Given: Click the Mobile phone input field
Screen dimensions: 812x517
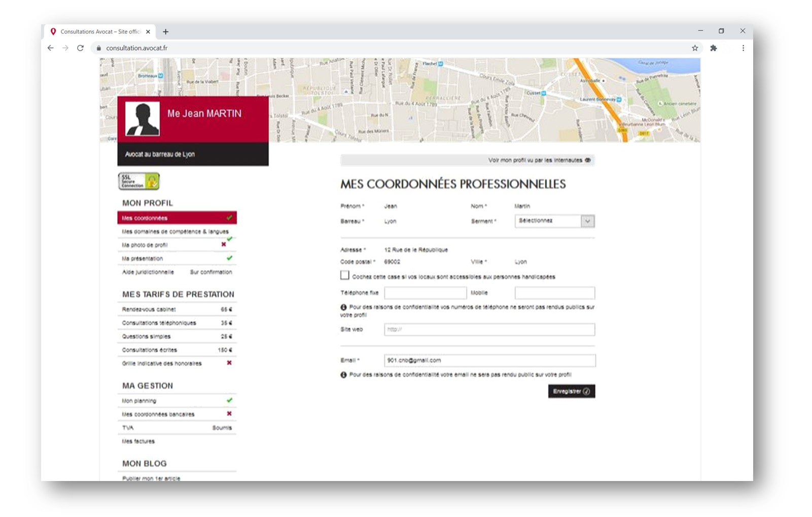Looking at the screenshot, I should (554, 292).
